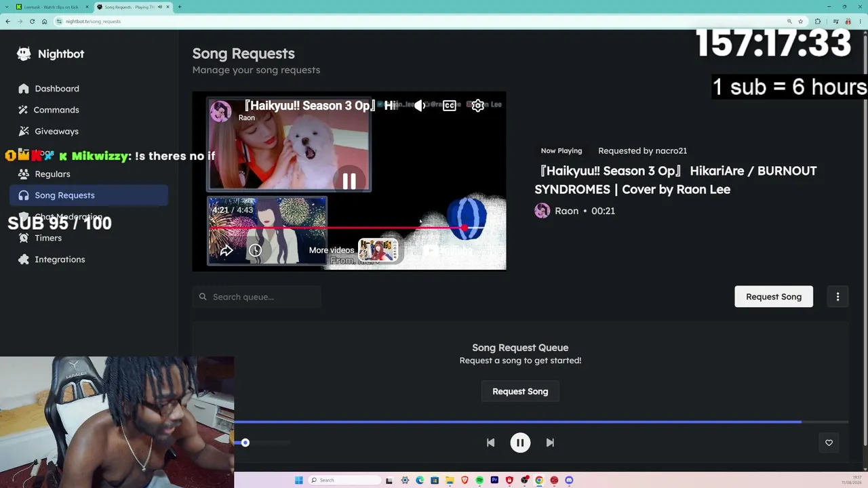The height and width of the screenshot is (488, 868).
Task: Pause the Nightbot song playback
Action: click(520, 443)
